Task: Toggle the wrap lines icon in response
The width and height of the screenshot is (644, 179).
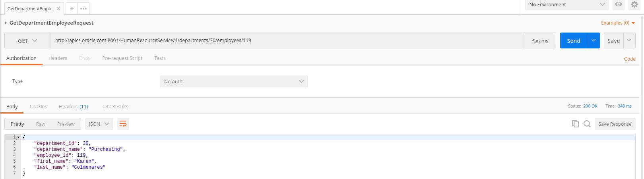Action: [123, 124]
